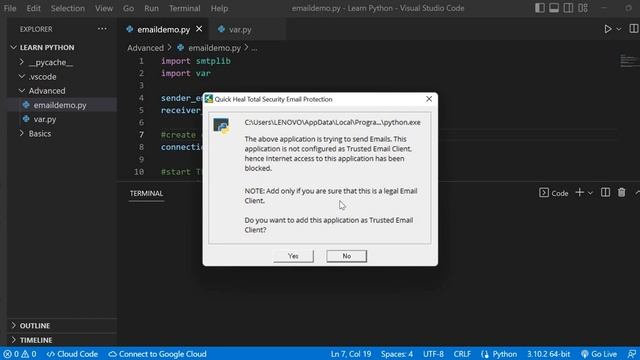The height and width of the screenshot is (360, 640).
Task: Show errors and warnings in status bar
Action: (x=20, y=354)
